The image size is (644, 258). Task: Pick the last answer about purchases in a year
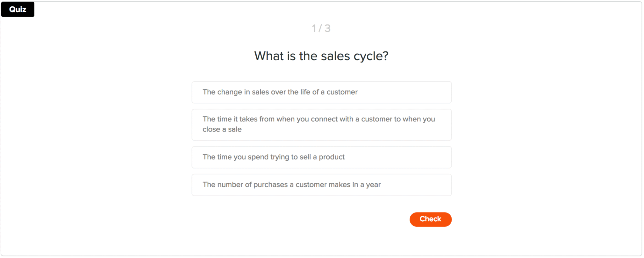pos(321,185)
